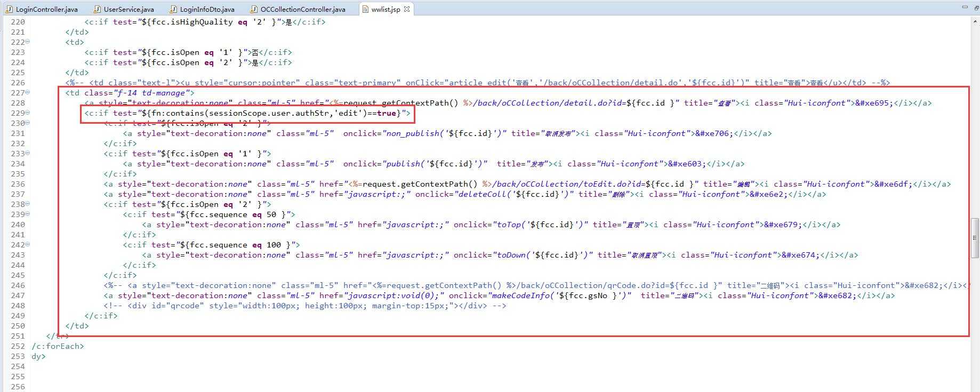
Task: Click '&#xe6e2;' icon entity on line 237
Action: (769, 194)
